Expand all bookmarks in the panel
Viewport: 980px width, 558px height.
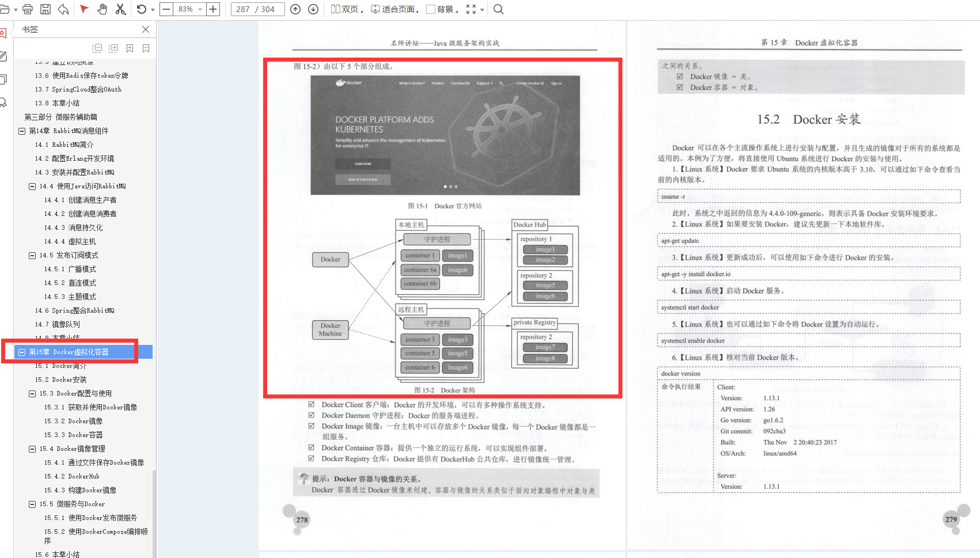(113, 48)
